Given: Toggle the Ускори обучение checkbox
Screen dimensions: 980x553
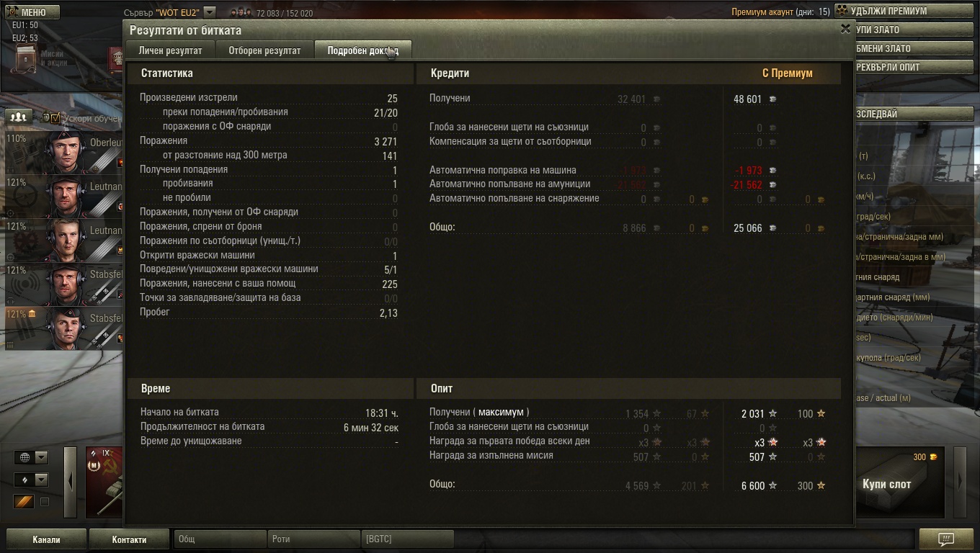Looking at the screenshot, I should click(x=55, y=117).
